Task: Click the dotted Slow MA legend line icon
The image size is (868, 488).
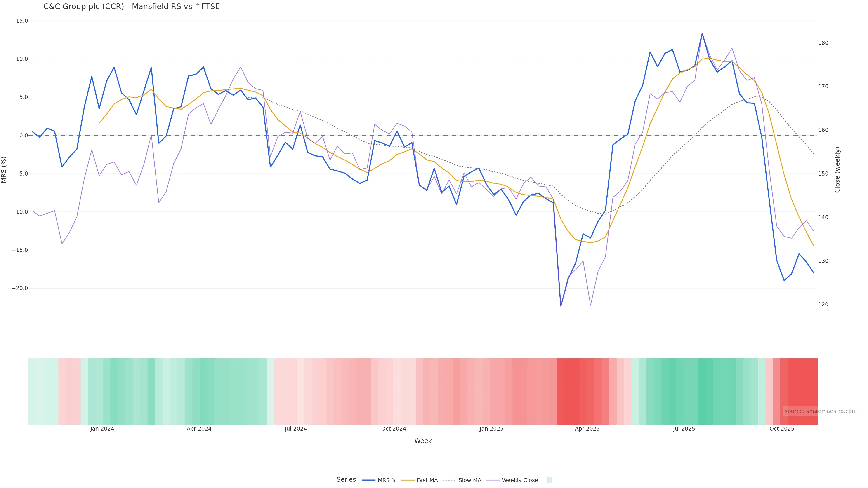Action: click(x=449, y=480)
